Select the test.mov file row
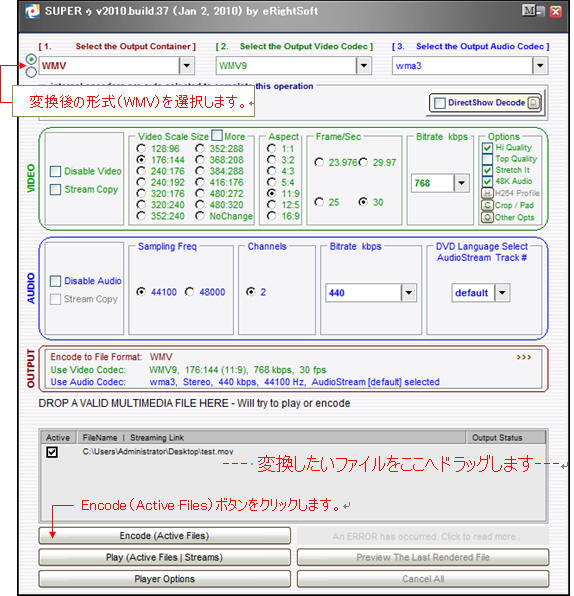 [293, 452]
